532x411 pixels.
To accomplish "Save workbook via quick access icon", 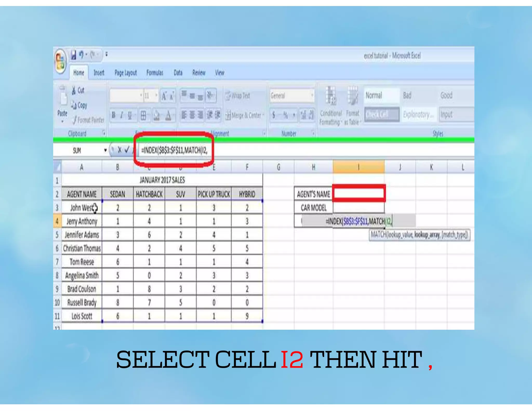I will (x=74, y=55).
